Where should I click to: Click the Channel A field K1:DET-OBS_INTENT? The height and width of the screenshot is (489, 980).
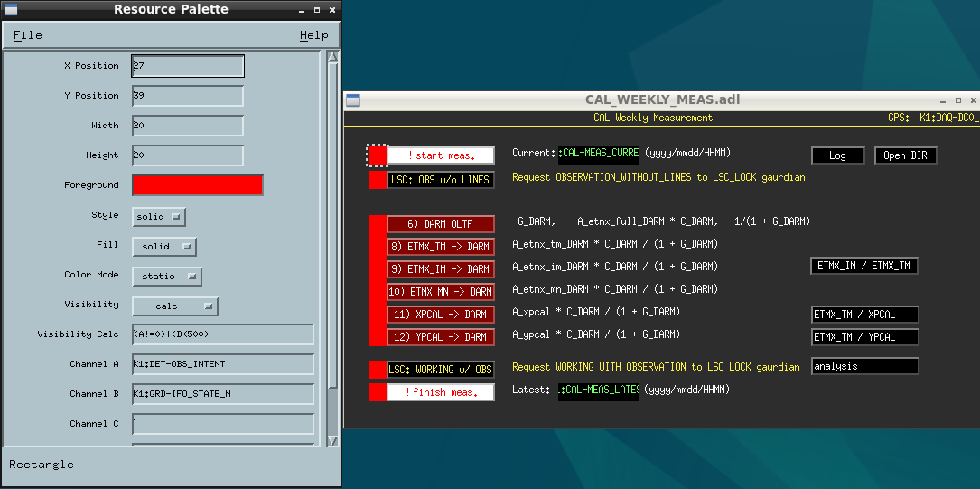click(222, 364)
